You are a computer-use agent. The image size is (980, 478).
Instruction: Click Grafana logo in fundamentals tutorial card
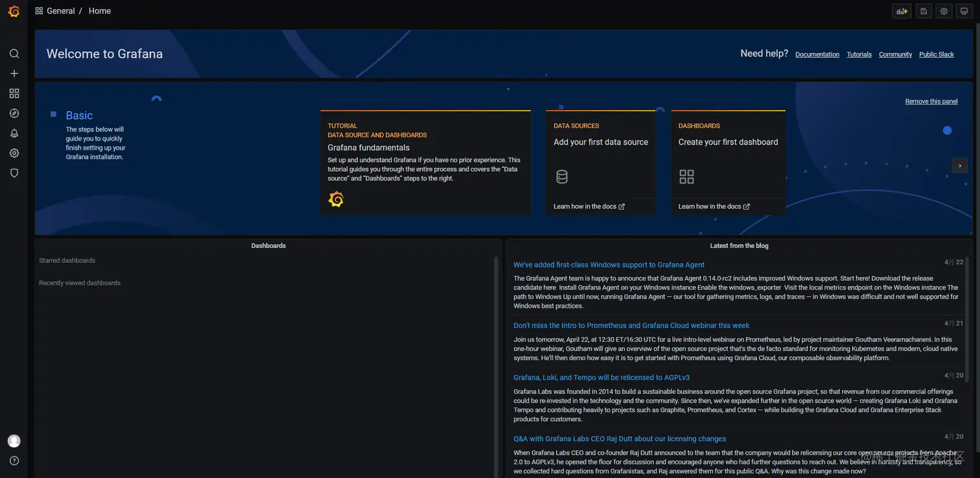pos(336,199)
